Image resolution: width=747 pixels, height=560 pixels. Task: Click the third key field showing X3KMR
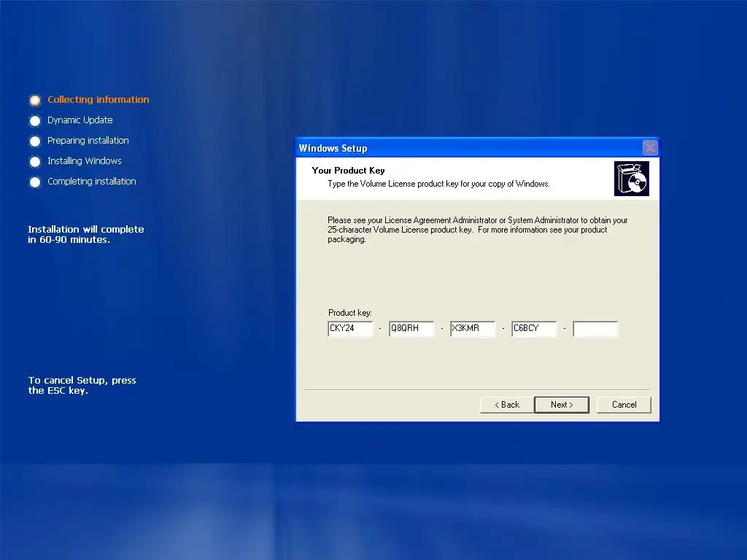473,329
